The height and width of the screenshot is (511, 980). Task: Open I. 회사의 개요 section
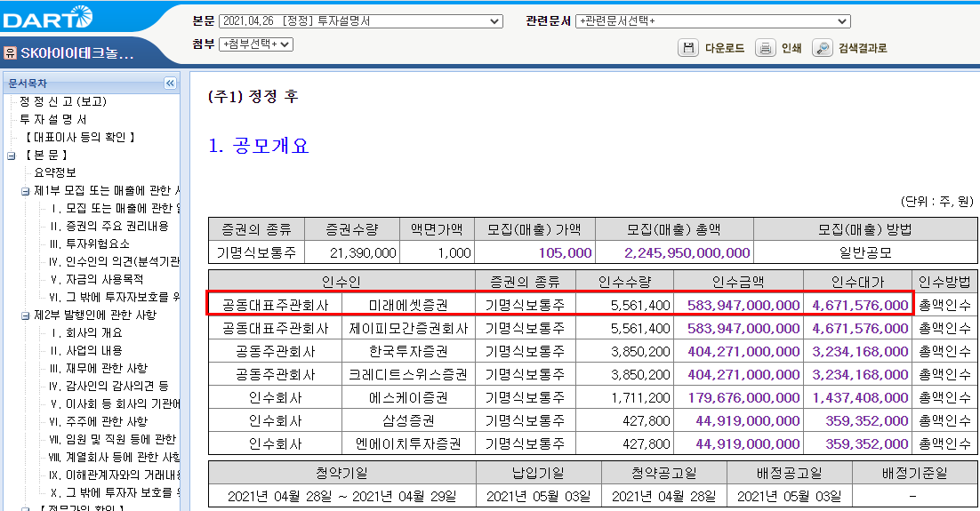(86, 332)
